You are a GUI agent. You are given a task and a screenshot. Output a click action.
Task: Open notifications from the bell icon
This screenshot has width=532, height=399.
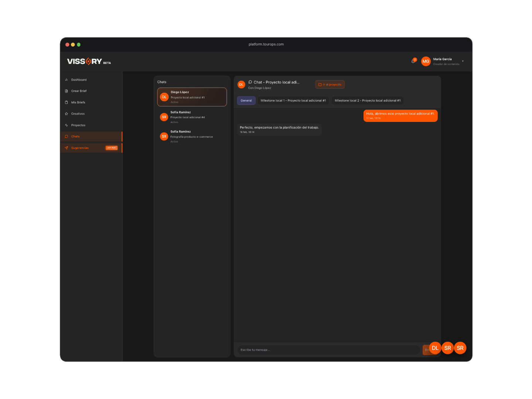(413, 61)
